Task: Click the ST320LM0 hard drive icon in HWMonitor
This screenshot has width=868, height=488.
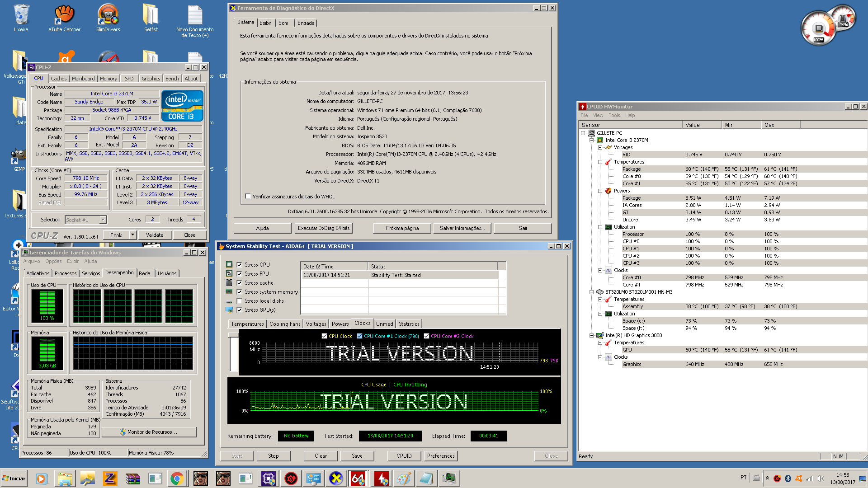Action: 600,292
